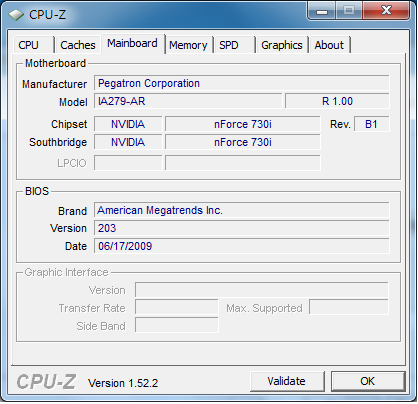
Task: Click the Southbridge vendor NVIDIA field
Action: click(128, 142)
